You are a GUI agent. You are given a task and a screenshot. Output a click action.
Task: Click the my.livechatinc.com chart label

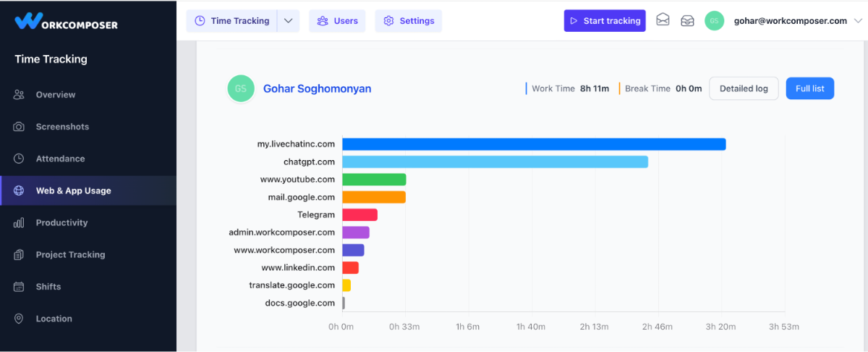[x=296, y=144]
